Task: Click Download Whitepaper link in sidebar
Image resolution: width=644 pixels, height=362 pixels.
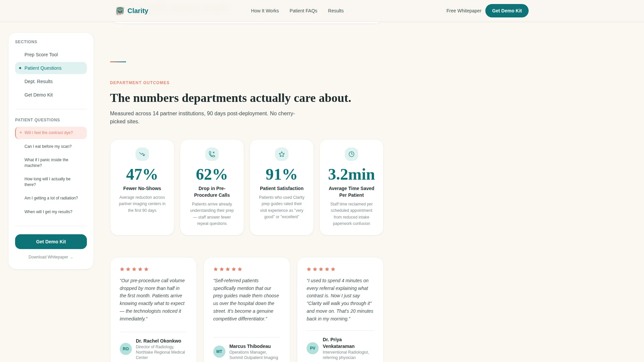Action: tap(51, 257)
